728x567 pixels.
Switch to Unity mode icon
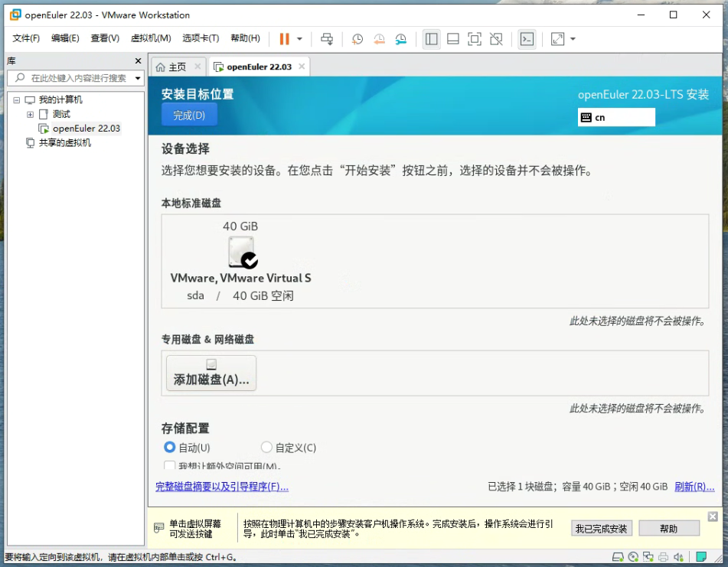pos(496,39)
